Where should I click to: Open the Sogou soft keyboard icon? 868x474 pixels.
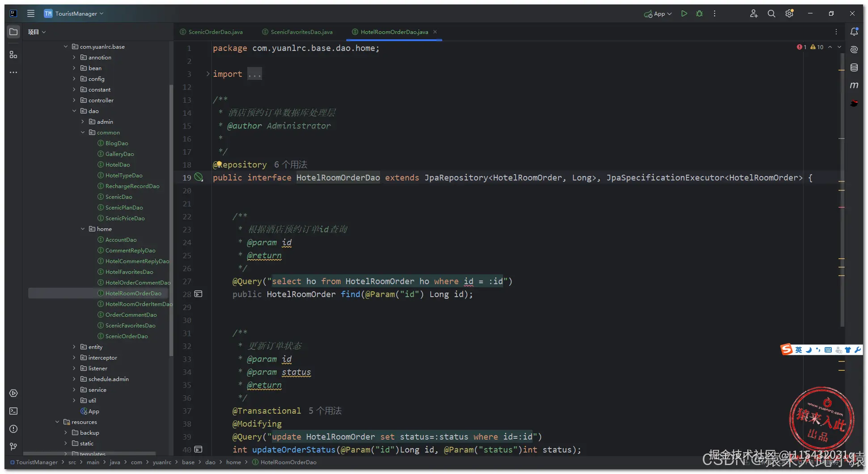(x=828, y=350)
